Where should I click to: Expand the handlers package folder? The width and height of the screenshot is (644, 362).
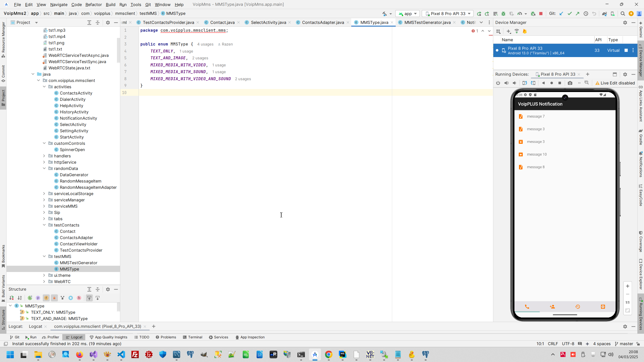point(44,156)
